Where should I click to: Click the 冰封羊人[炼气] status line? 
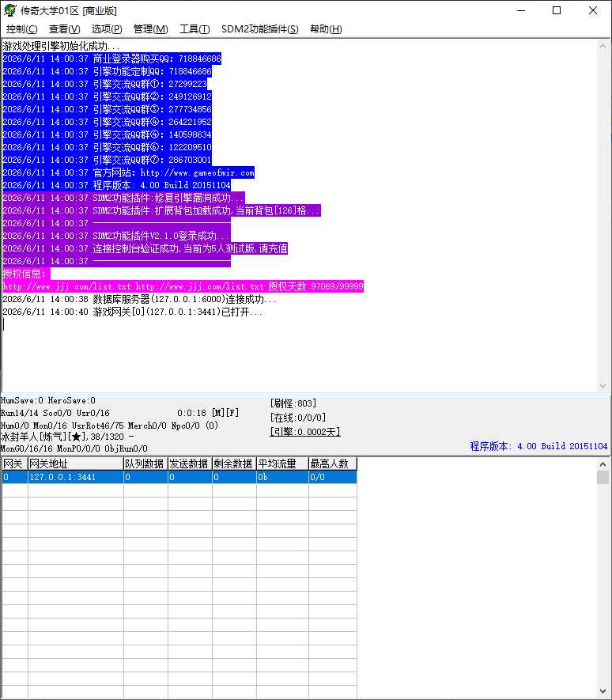(67, 437)
